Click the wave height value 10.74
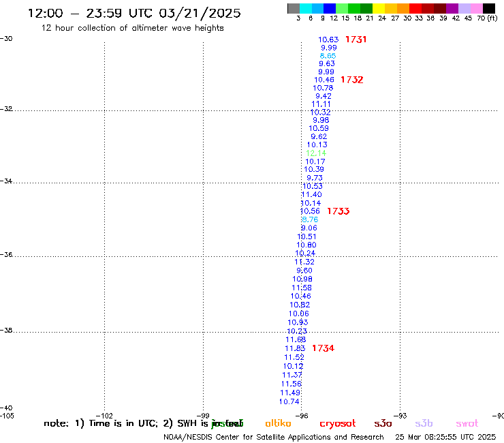 click(289, 401)
